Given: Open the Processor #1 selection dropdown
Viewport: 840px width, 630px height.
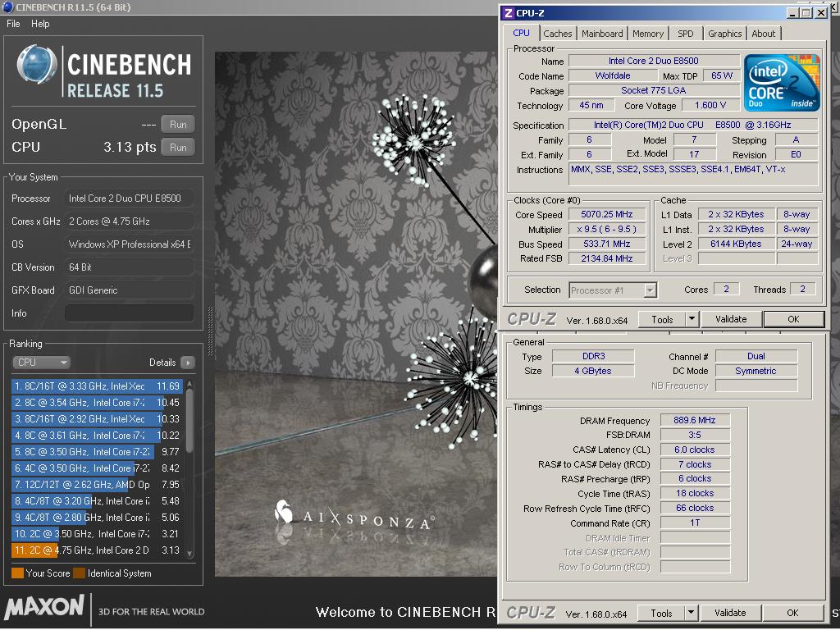Looking at the screenshot, I should tap(612, 290).
